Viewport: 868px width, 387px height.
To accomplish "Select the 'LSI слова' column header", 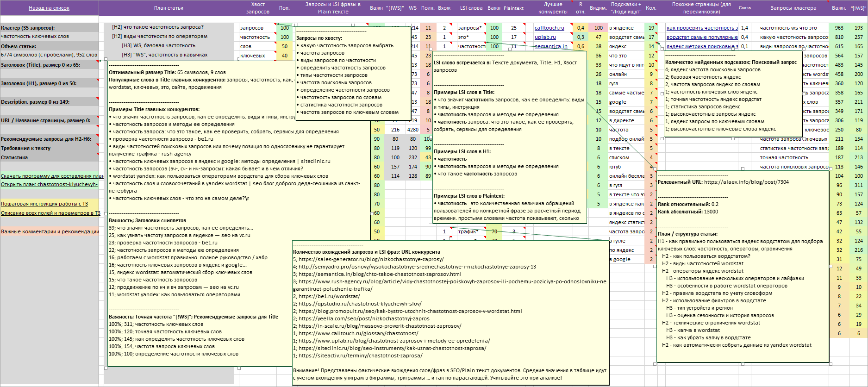I will pyautogui.click(x=471, y=8).
